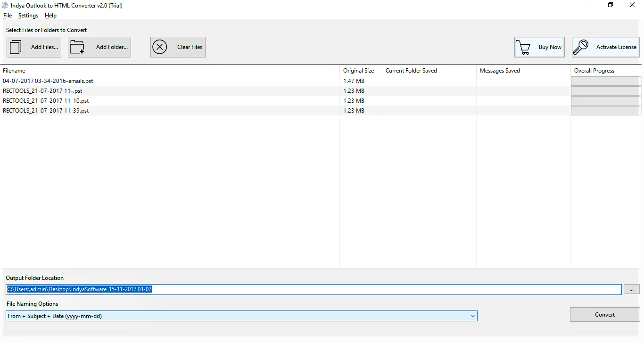Open the File menu
The image size is (644, 343).
coord(8,16)
